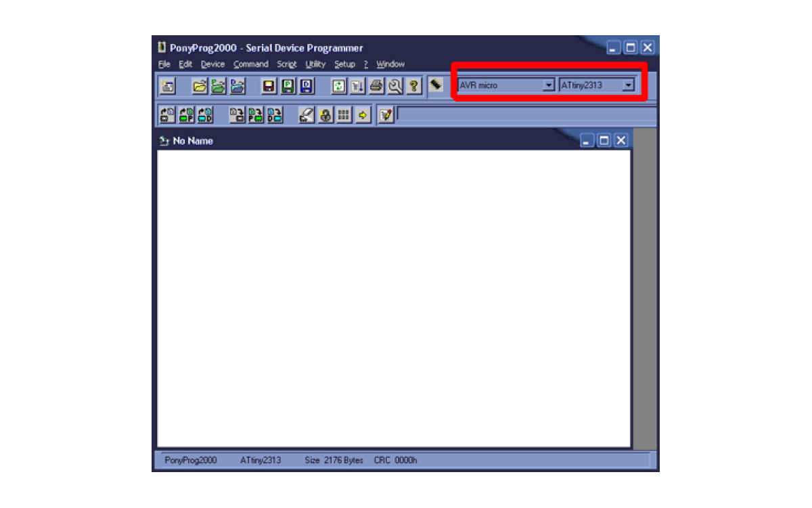Click the chip icon beside the device family
812x508 pixels.
tap(436, 85)
